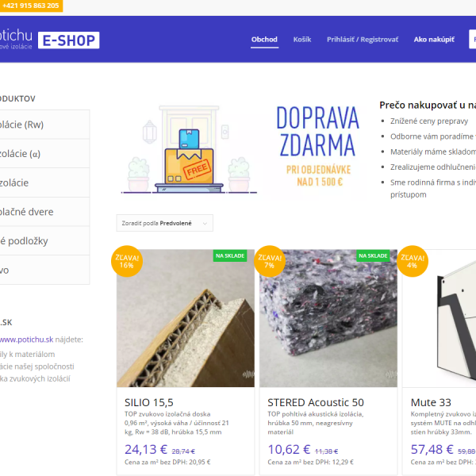Open Prihlásiť / Registrovať page
Viewport: 476px width, 476px height.
click(363, 40)
